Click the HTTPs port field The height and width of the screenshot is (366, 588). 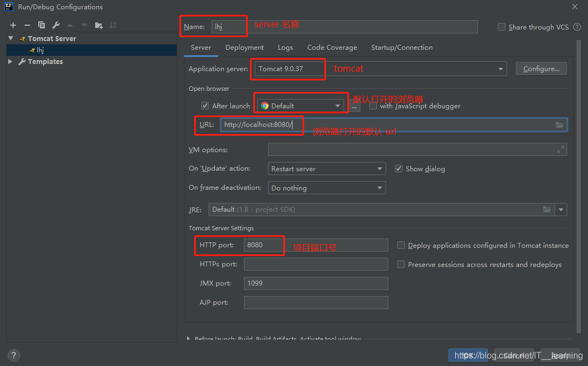click(316, 264)
